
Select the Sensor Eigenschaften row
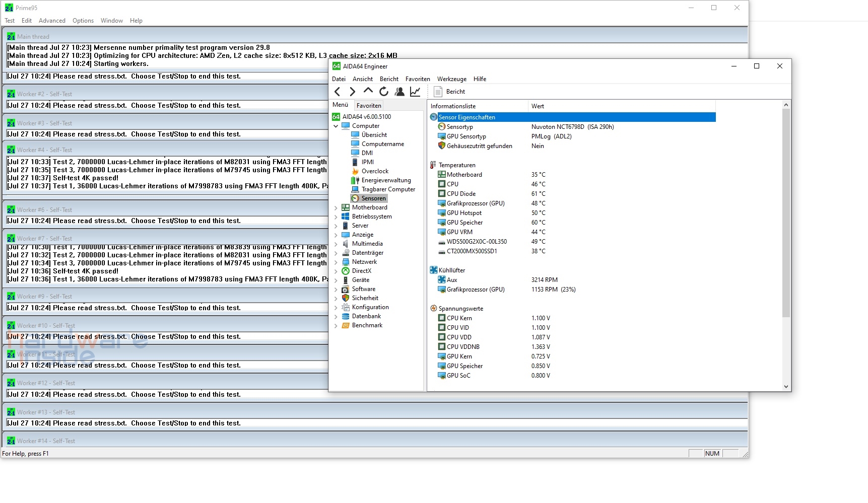tap(466, 117)
